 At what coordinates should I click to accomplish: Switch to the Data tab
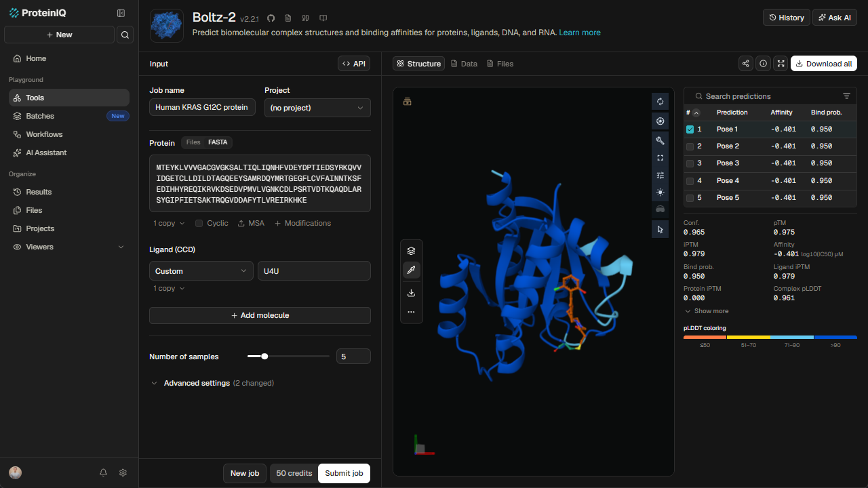[x=464, y=64]
